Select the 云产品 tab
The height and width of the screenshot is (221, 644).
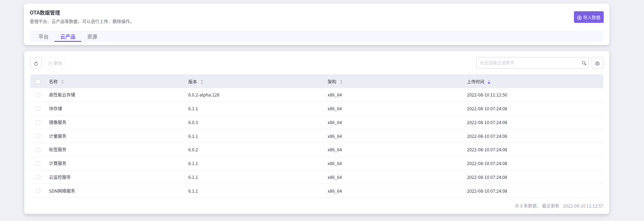click(x=68, y=37)
